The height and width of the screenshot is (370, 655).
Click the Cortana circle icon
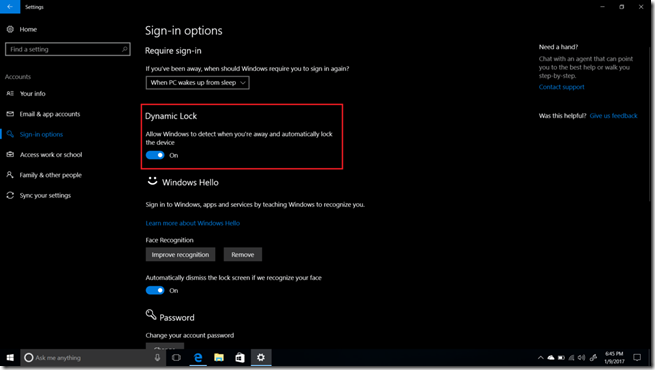[28, 357]
